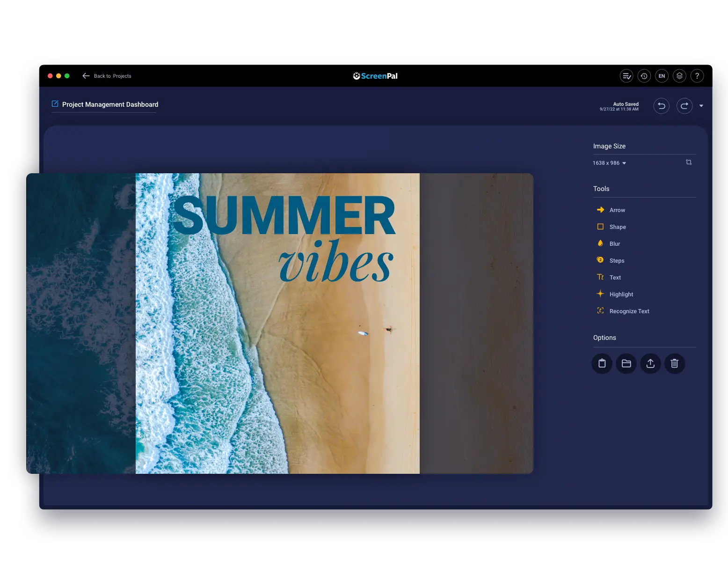
Task: Click the back arrow icon
Action: [x=86, y=76]
